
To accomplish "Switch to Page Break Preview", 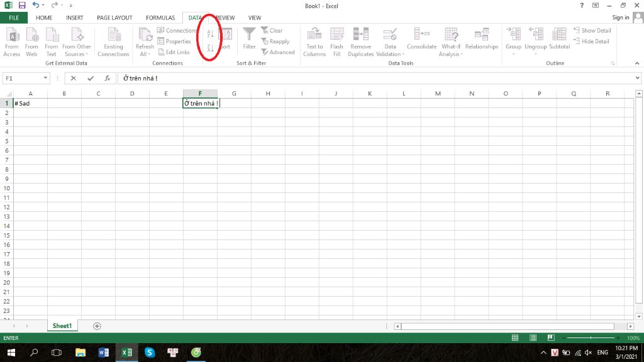I will pyautogui.click(x=551, y=337).
